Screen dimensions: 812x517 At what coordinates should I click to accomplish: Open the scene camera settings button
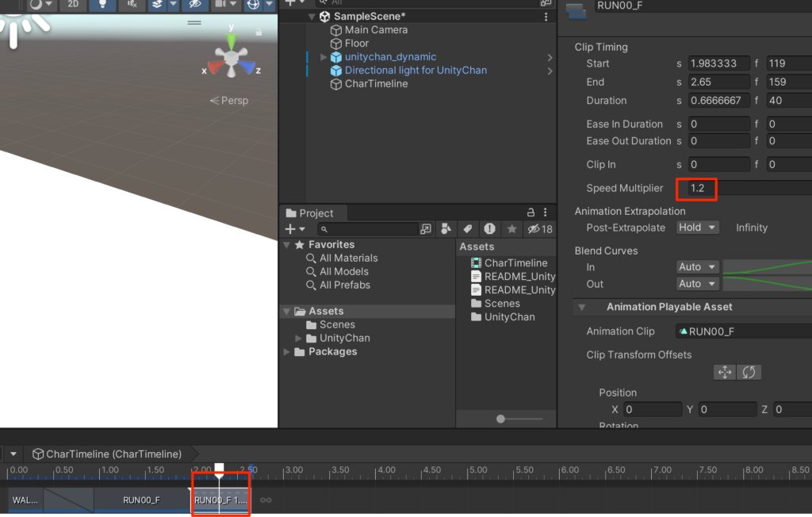(220, 4)
